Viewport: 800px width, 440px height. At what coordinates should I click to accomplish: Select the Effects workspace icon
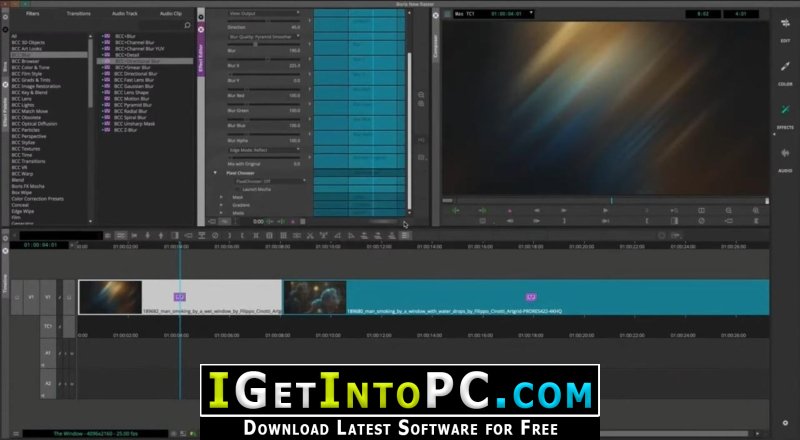[785, 110]
